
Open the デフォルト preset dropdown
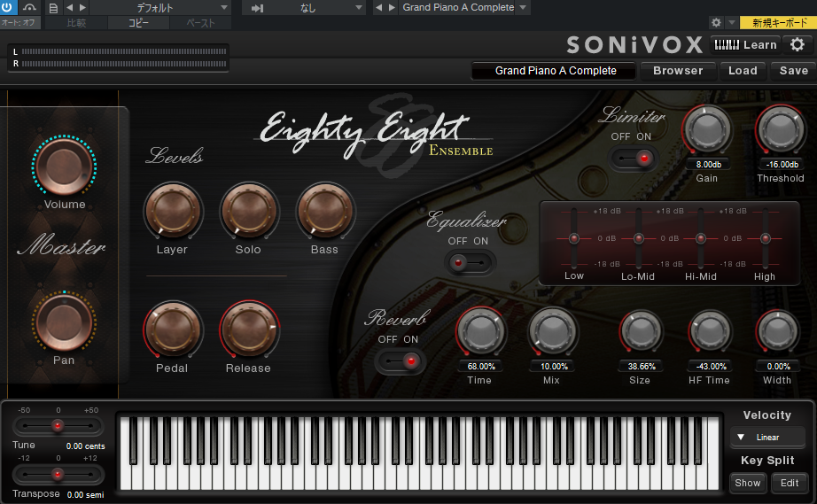(161, 8)
